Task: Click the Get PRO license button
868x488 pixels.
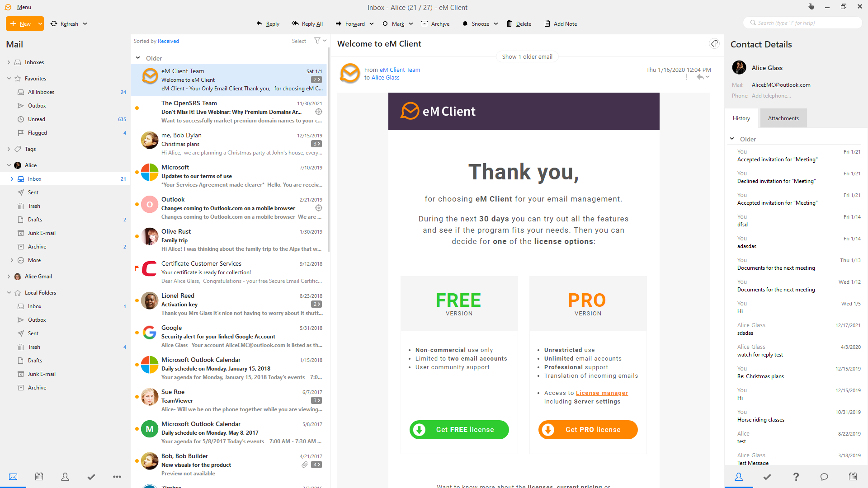Action: (x=588, y=430)
